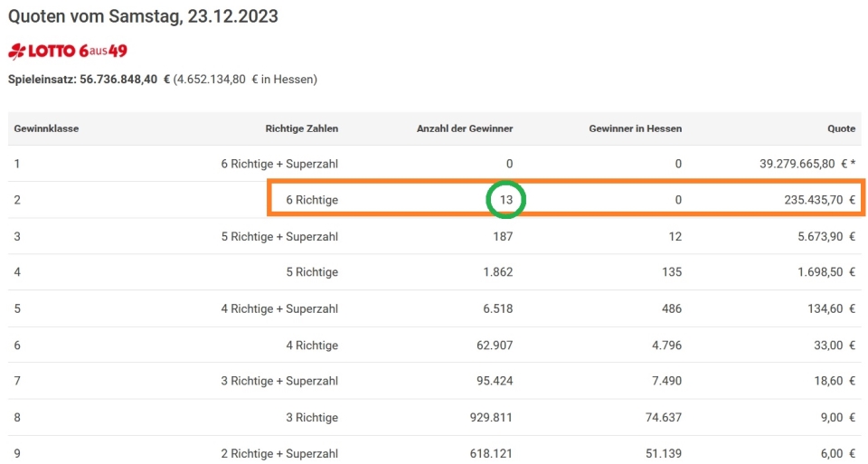Select winner count 929.811 for 3 Richtige
The height and width of the screenshot is (464, 868).
click(x=491, y=418)
